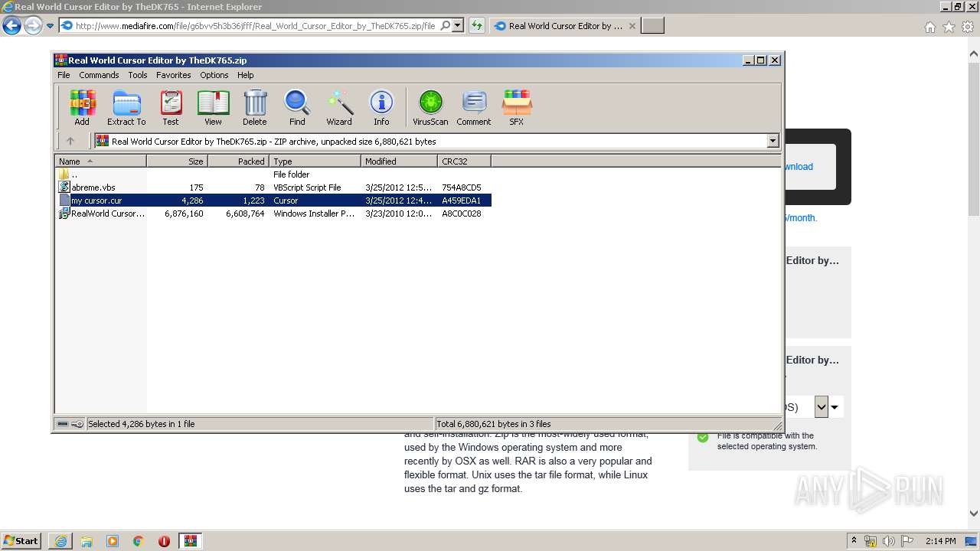Screen dimensions: 980x551
Task: Click the action center flag tray icon
Action: point(906,541)
